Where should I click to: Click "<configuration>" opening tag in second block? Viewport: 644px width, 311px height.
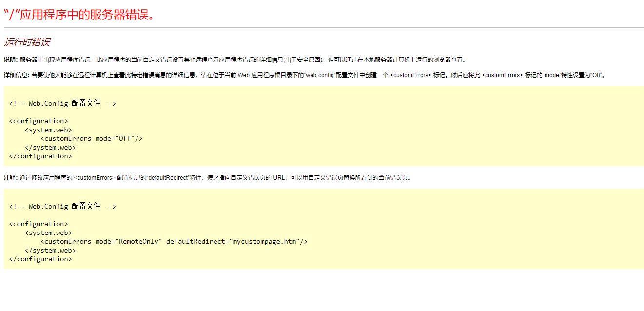pyautogui.click(x=39, y=224)
